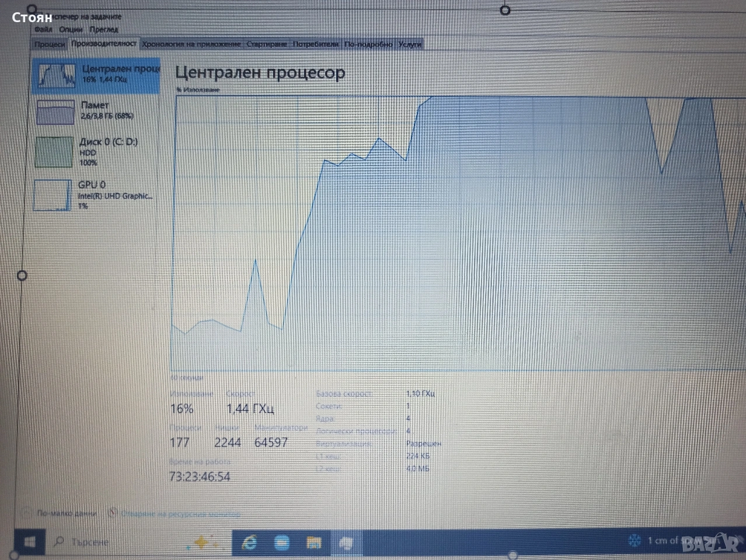The image size is (746, 560).
Task: Switch to the Услуги tab
Action: 410,44
